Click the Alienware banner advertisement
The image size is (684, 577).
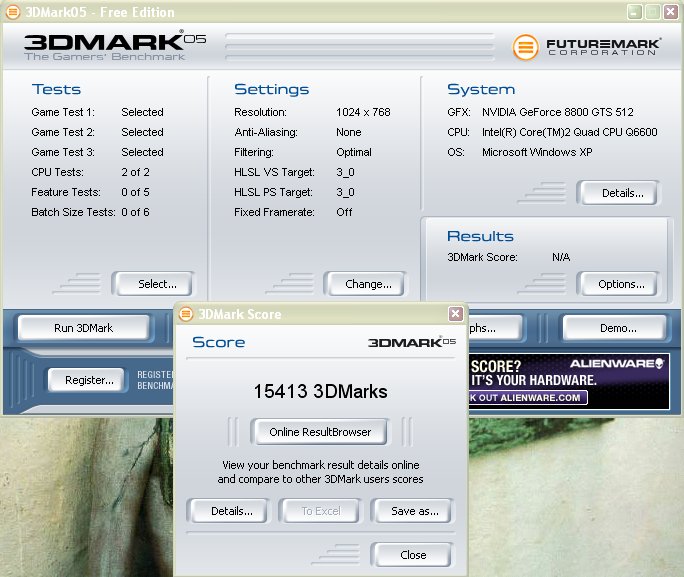(x=569, y=382)
